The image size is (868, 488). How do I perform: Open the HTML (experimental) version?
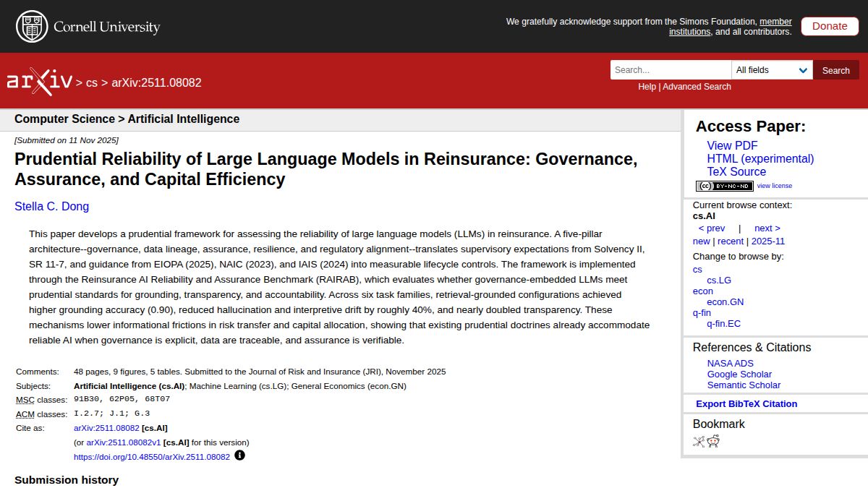tap(760, 158)
